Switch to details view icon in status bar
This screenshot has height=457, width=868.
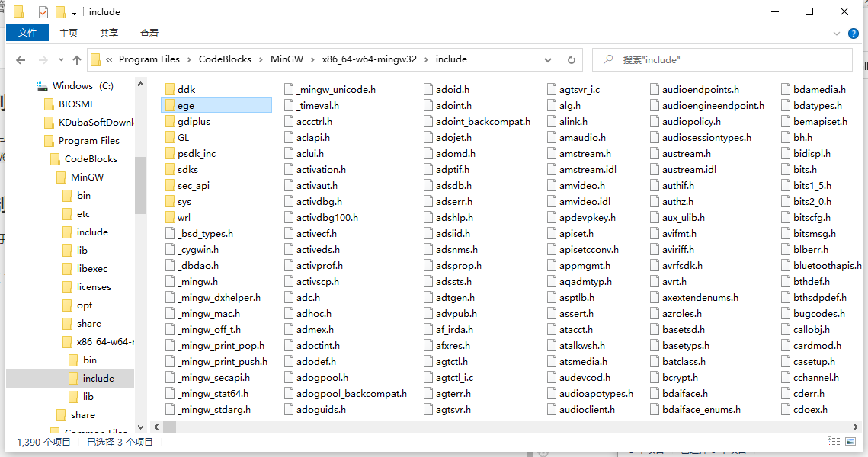[x=834, y=442]
